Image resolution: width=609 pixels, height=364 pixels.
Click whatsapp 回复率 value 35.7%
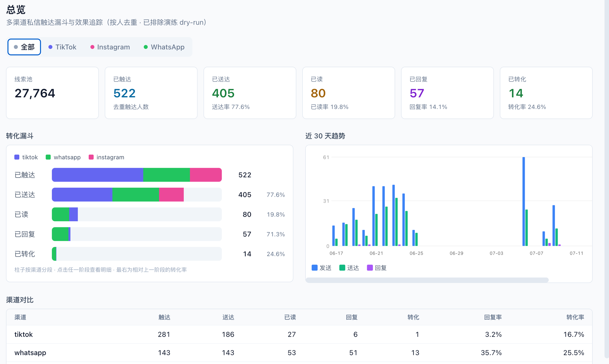coord(491,353)
